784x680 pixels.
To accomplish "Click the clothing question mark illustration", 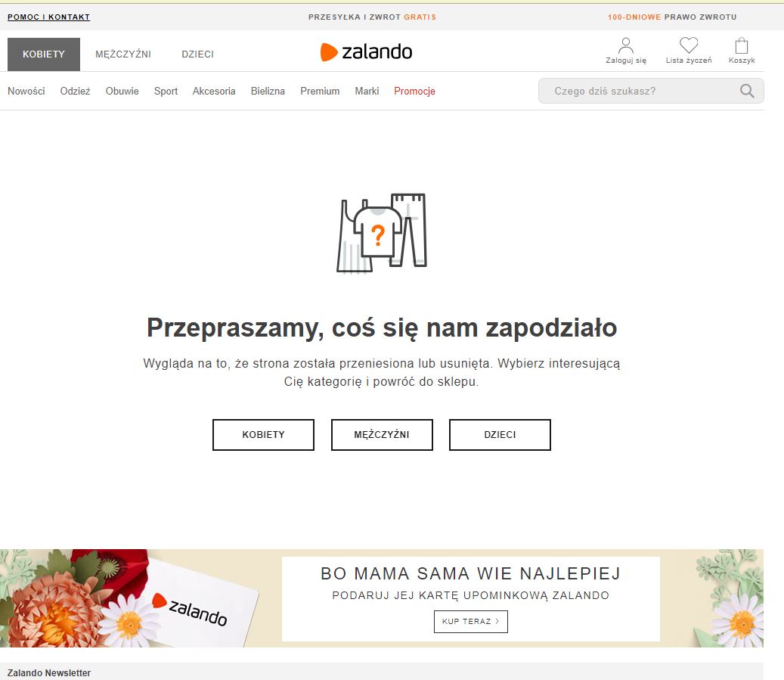I will click(x=382, y=233).
